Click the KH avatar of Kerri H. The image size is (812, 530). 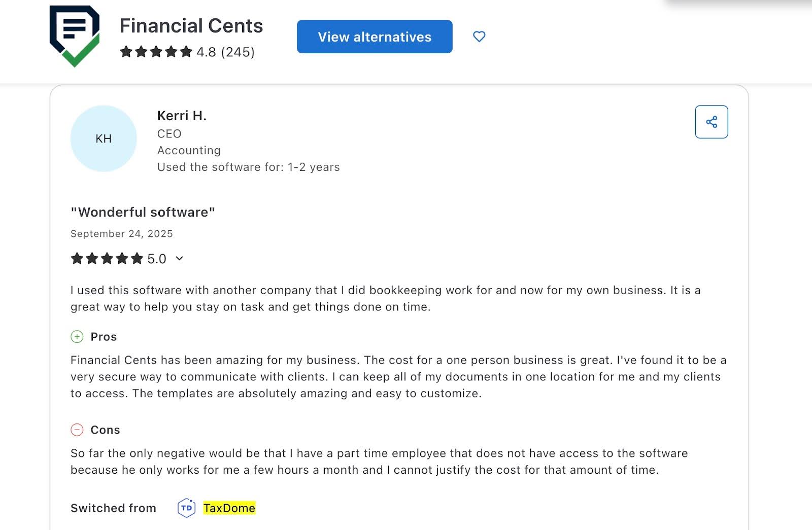(104, 138)
